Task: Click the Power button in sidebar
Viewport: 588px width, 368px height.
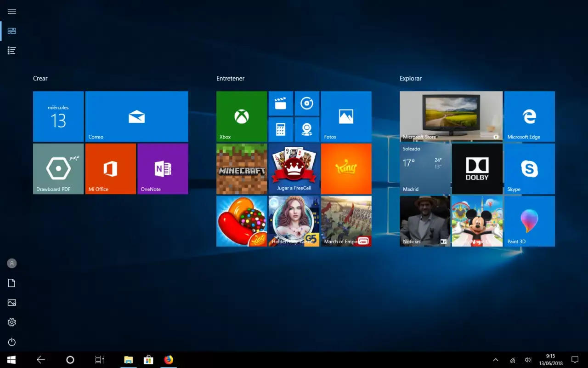Action: tap(12, 342)
